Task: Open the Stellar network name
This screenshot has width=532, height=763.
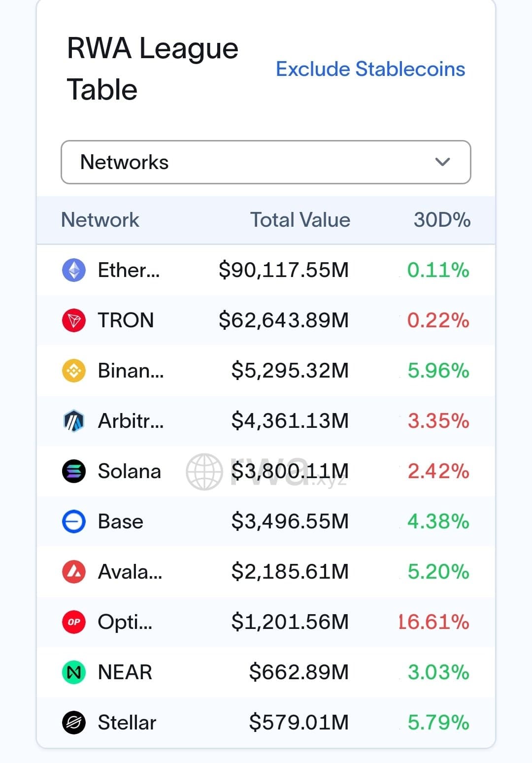Action: 127,723
